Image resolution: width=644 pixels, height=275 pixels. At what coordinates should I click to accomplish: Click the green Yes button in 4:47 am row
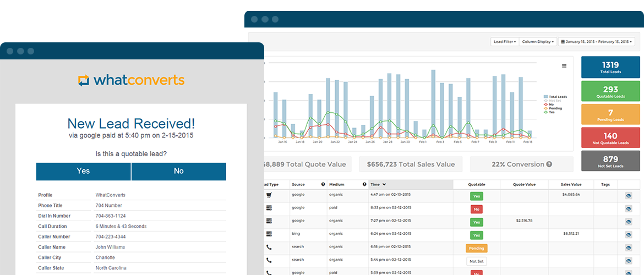[477, 196]
